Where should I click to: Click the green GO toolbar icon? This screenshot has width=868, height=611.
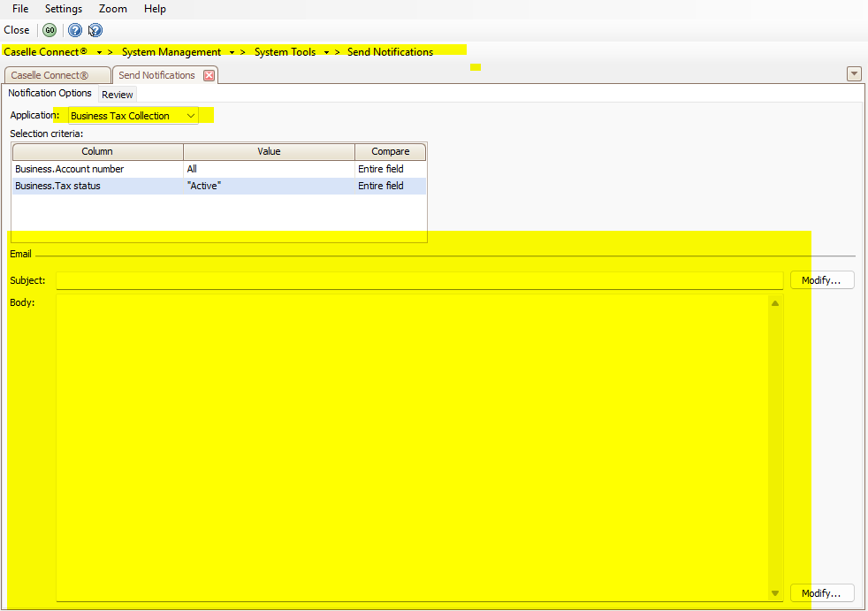click(x=49, y=30)
